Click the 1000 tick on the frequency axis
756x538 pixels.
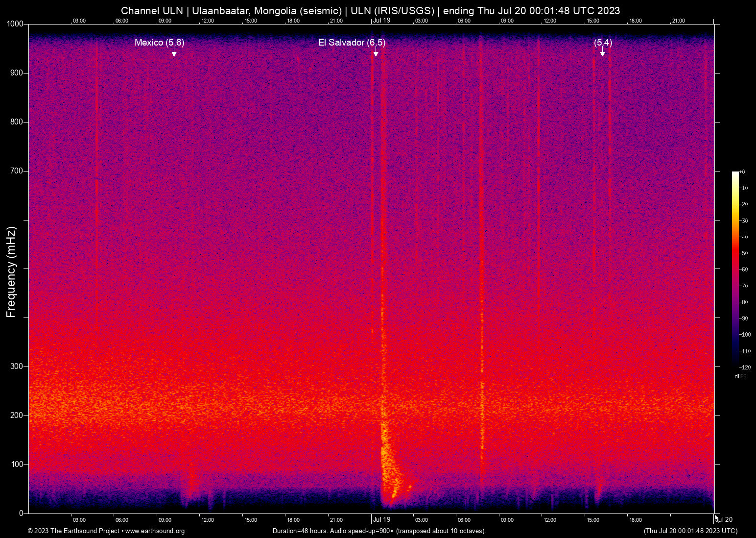coord(15,24)
